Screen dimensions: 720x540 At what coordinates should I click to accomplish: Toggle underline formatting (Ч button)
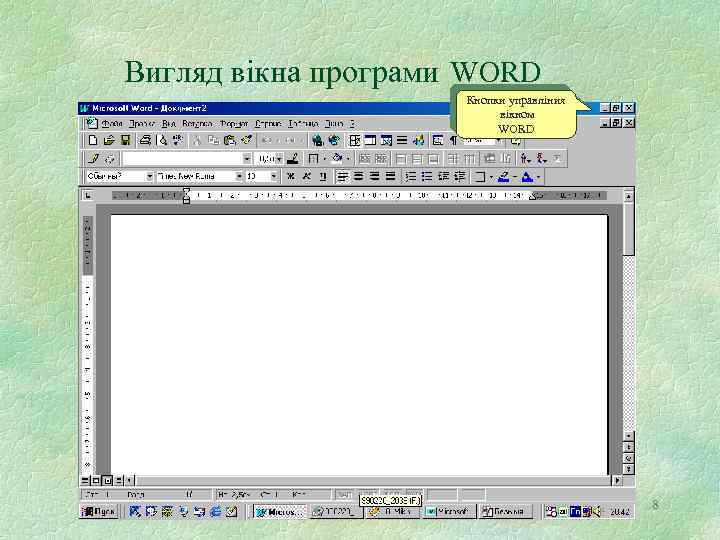[x=322, y=176]
